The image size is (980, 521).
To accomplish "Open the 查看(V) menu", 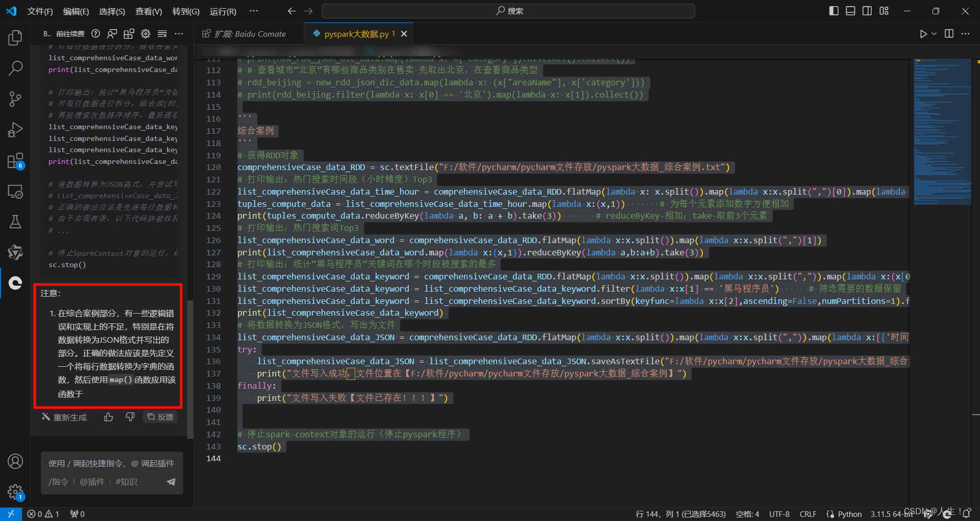I will click(x=149, y=11).
